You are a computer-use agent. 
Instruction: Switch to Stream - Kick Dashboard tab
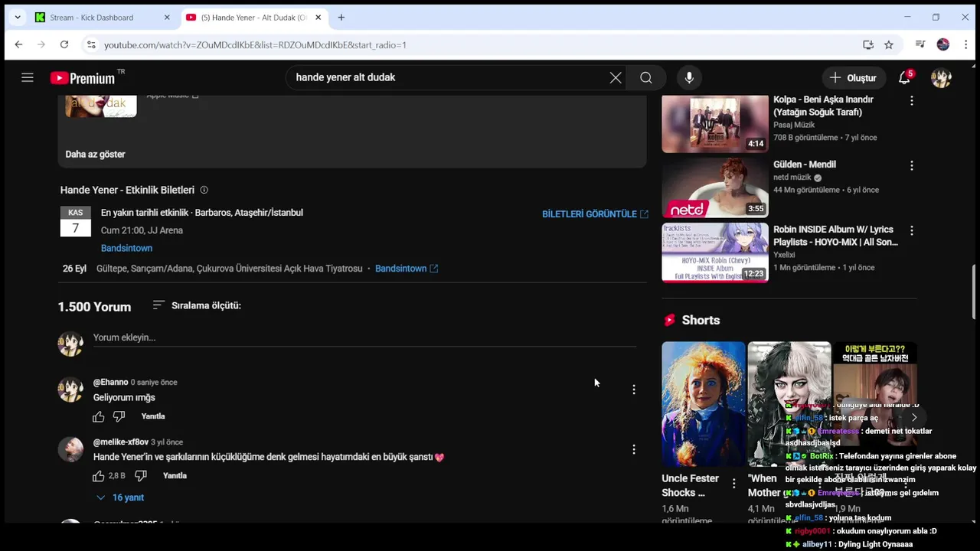pyautogui.click(x=102, y=17)
